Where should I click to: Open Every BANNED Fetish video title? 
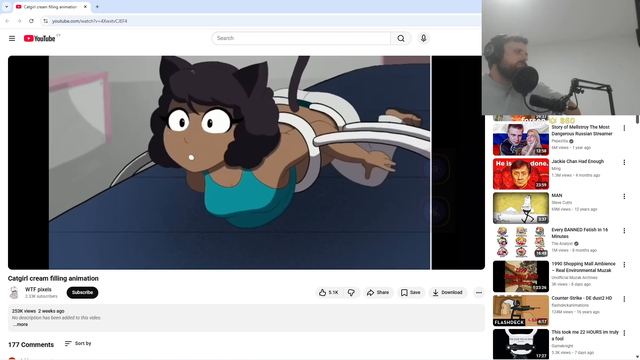click(x=579, y=233)
